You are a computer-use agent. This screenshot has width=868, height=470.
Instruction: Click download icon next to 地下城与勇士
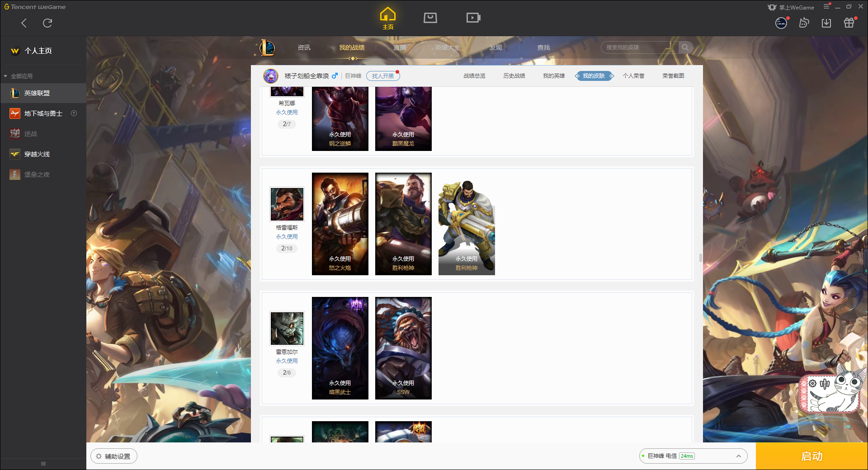tap(74, 113)
